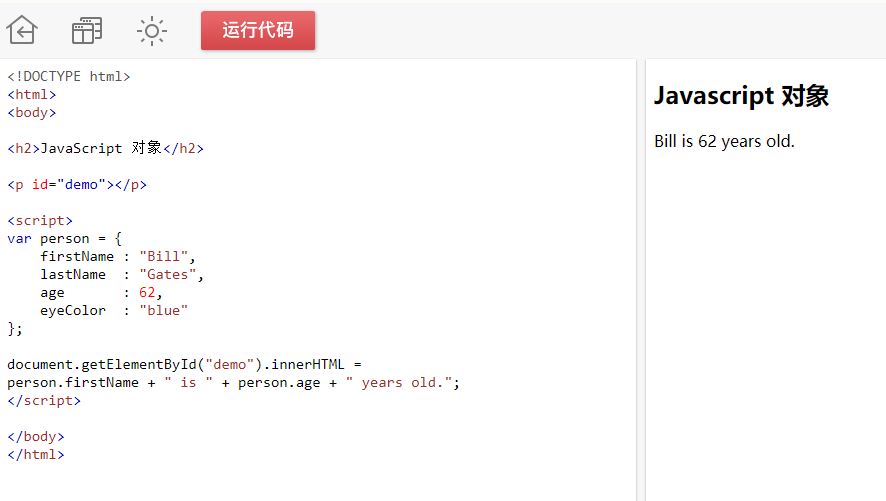Click the '};' closing brace line
Viewport: 886px width, 501px height.
[x=15, y=329]
